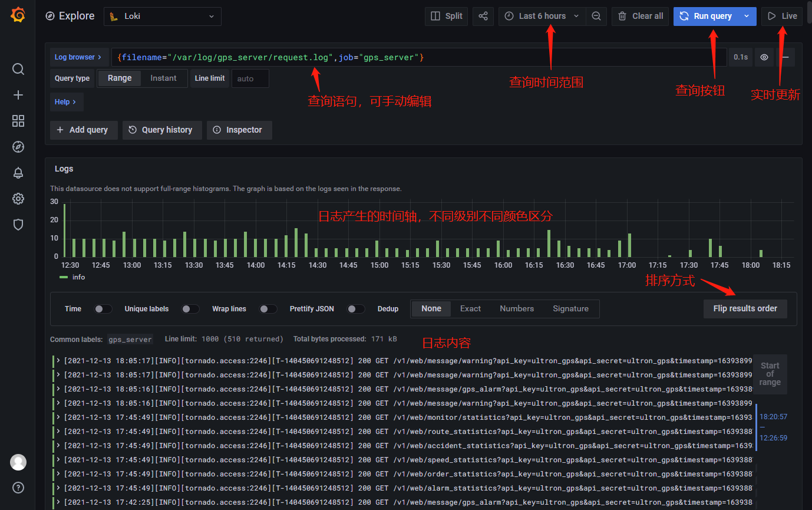Viewport: 812px width, 510px height.
Task: Click the Create plus icon in sidebar
Action: (18, 95)
